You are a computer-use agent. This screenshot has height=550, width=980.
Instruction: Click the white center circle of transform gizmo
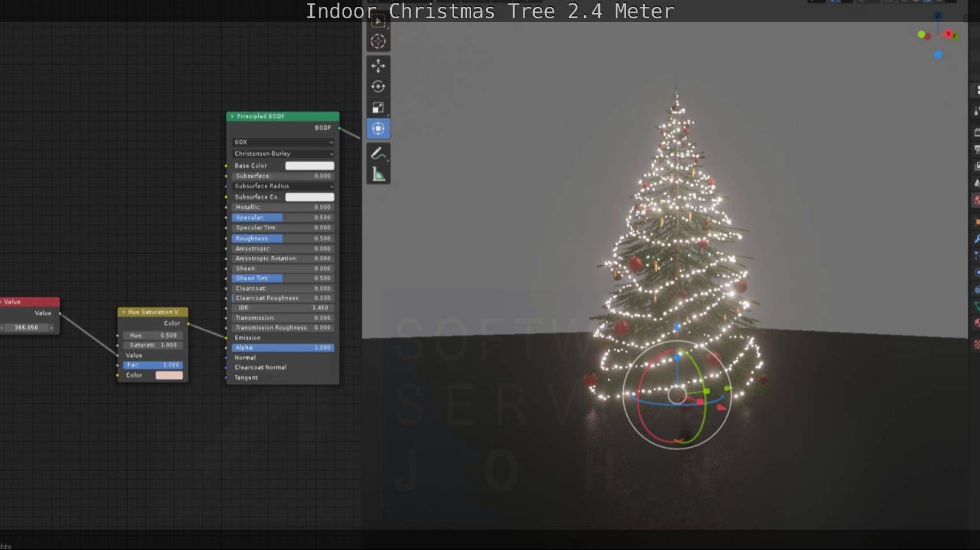pos(677,395)
